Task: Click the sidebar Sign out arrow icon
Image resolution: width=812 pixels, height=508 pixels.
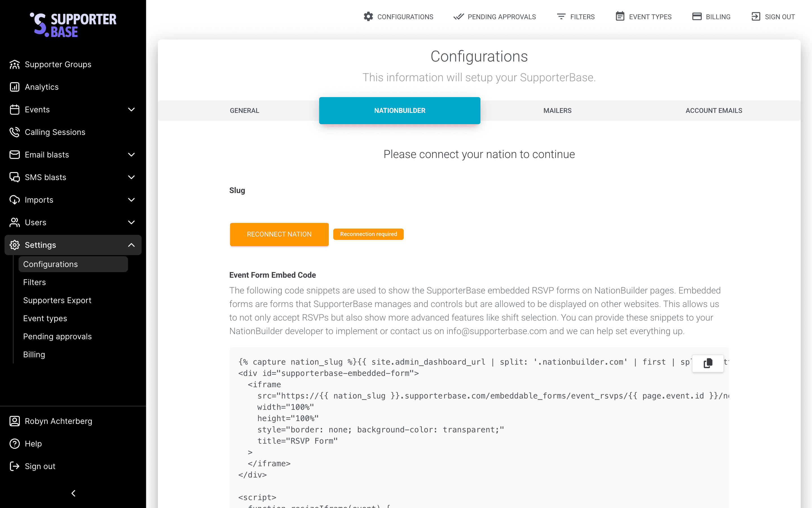Action: [14, 466]
